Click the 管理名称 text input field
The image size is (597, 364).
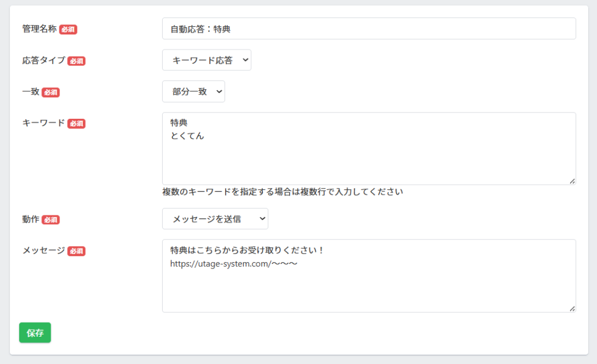click(368, 29)
